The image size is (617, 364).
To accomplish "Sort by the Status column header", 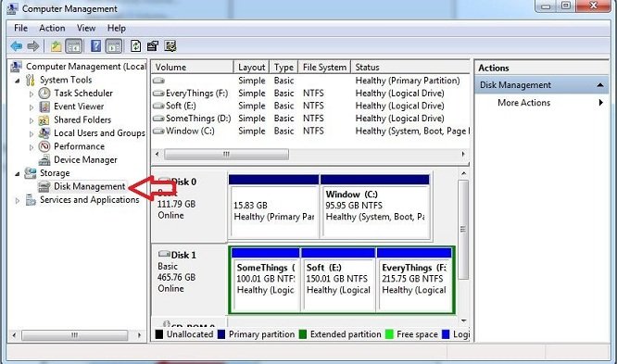I will [x=410, y=68].
